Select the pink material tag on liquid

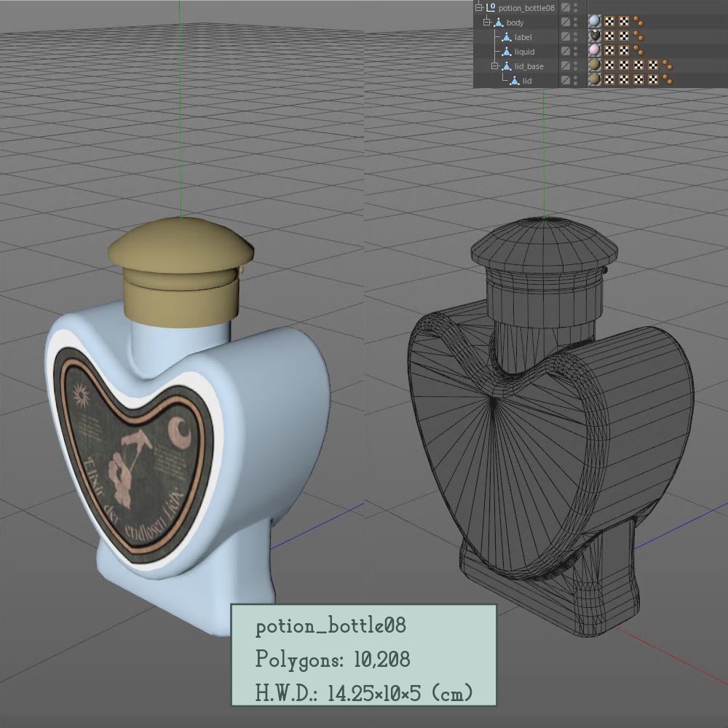click(x=594, y=50)
